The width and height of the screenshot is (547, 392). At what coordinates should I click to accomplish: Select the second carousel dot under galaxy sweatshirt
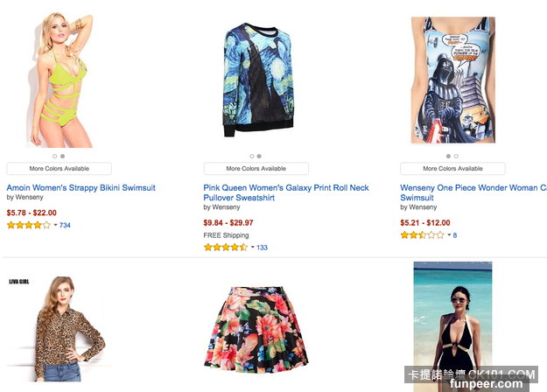pyautogui.click(x=259, y=157)
